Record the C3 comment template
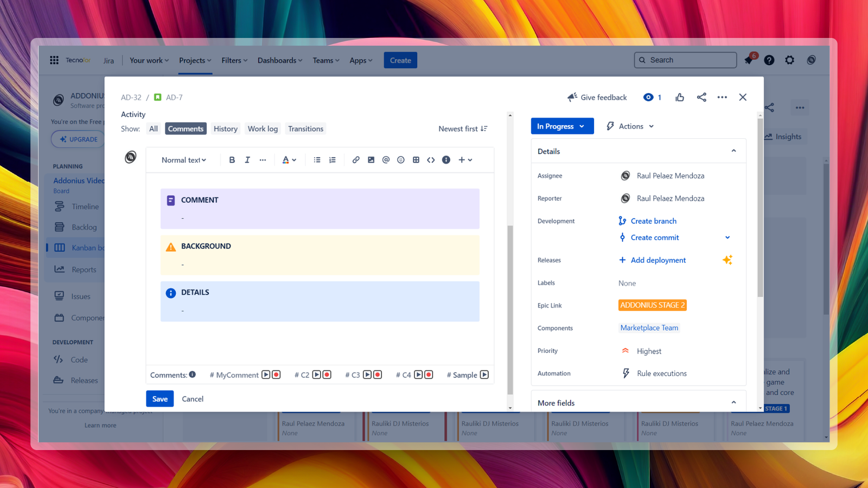Viewport: 868px width, 488px height. [378, 375]
